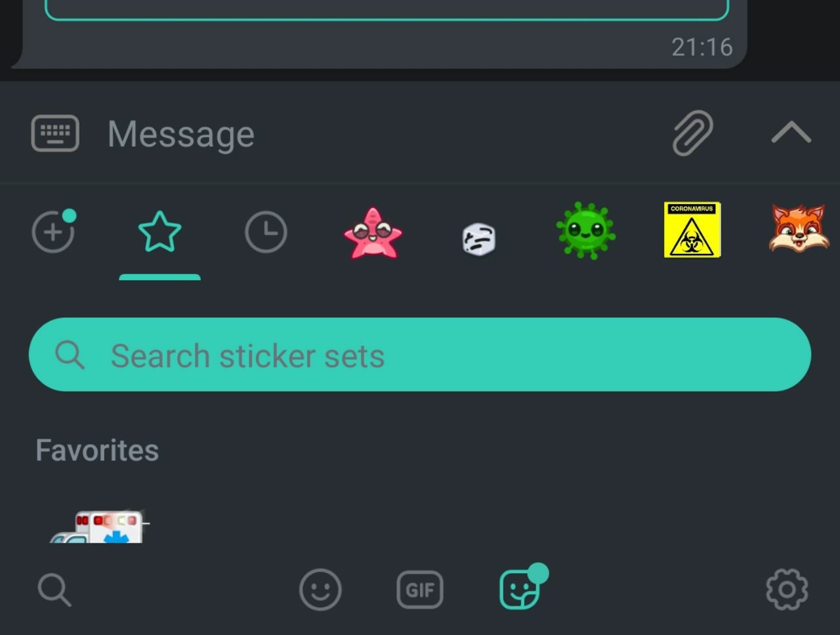
Task: Switch to GIF panel
Action: click(x=420, y=590)
